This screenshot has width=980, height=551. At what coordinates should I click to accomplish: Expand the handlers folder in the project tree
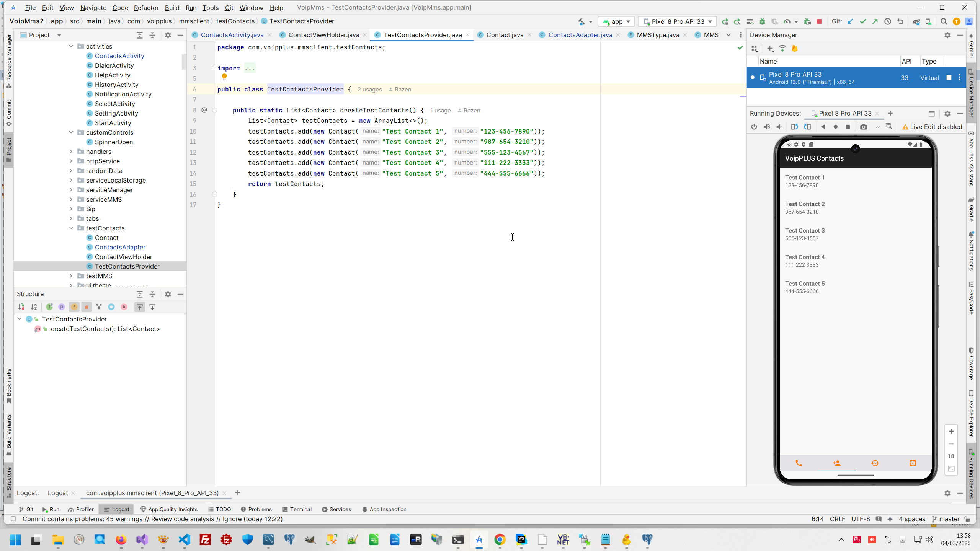pos(71,152)
